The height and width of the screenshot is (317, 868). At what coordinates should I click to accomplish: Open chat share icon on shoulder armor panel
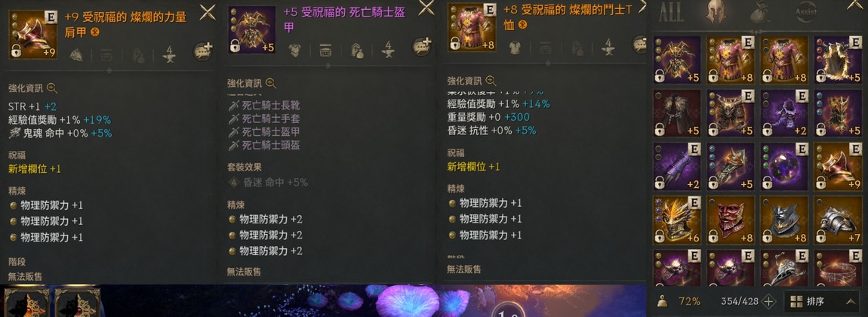(x=202, y=51)
